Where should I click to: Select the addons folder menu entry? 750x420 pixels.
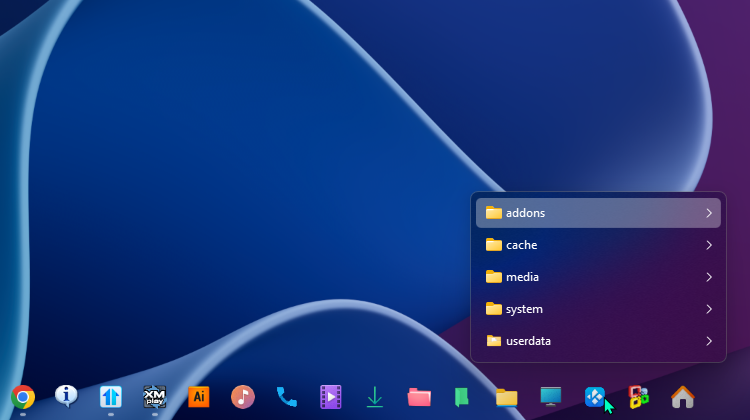coord(598,213)
